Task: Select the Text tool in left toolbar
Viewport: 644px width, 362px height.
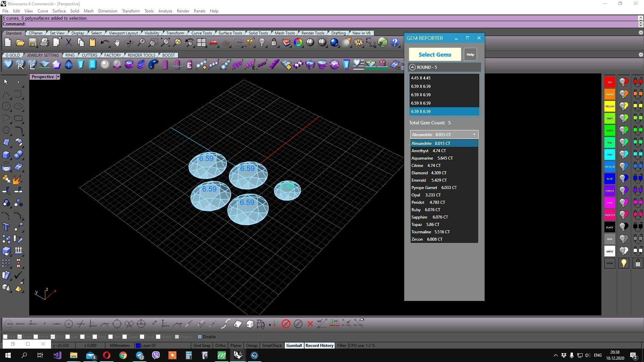Action: 6,227
